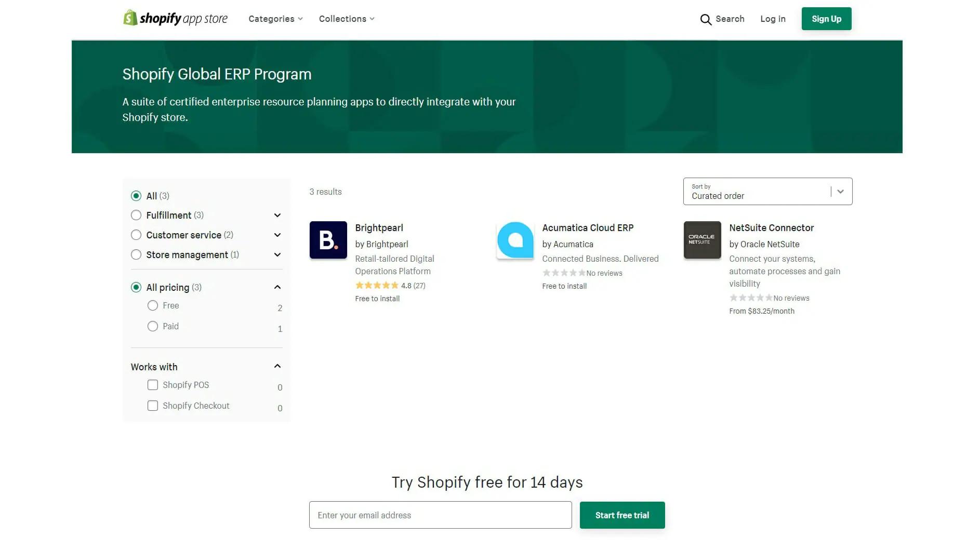The height and width of the screenshot is (551, 980).
Task: Click Brightpearl's star rating
Action: tap(377, 286)
